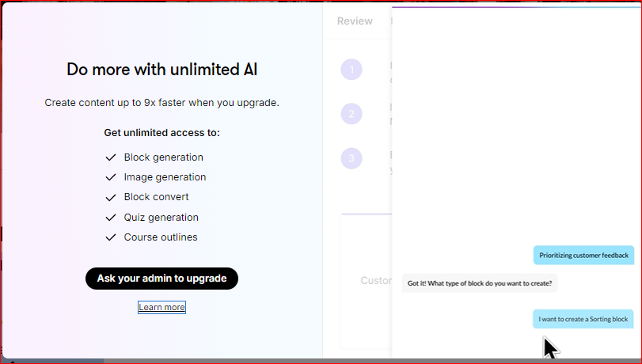The image size is (642, 364).
Task: Open the Learn more link
Action: pos(161,307)
